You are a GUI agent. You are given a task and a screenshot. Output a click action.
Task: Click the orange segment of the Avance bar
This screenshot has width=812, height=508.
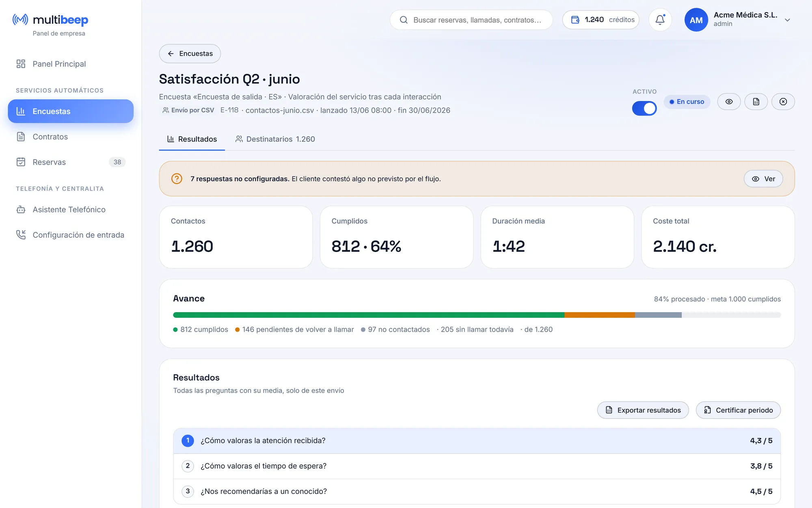click(x=600, y=315)
